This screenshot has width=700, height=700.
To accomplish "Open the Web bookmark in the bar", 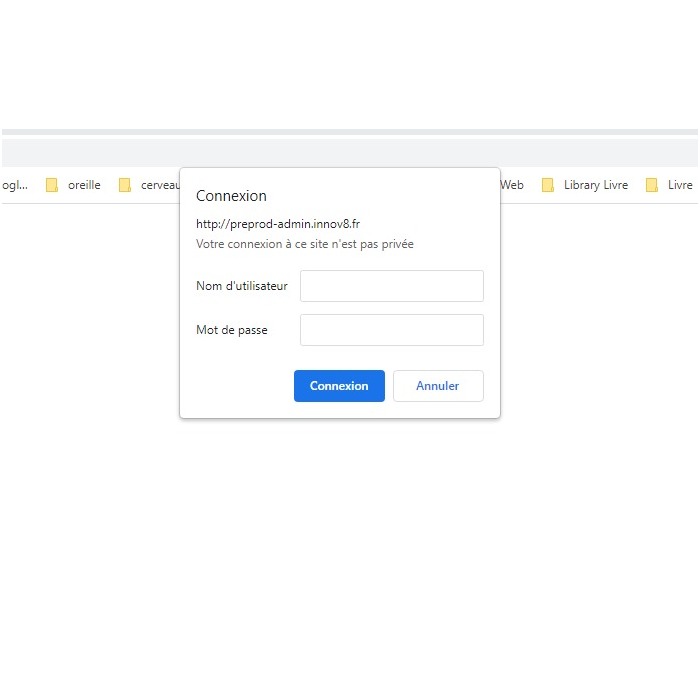I will tap(512, 185).
